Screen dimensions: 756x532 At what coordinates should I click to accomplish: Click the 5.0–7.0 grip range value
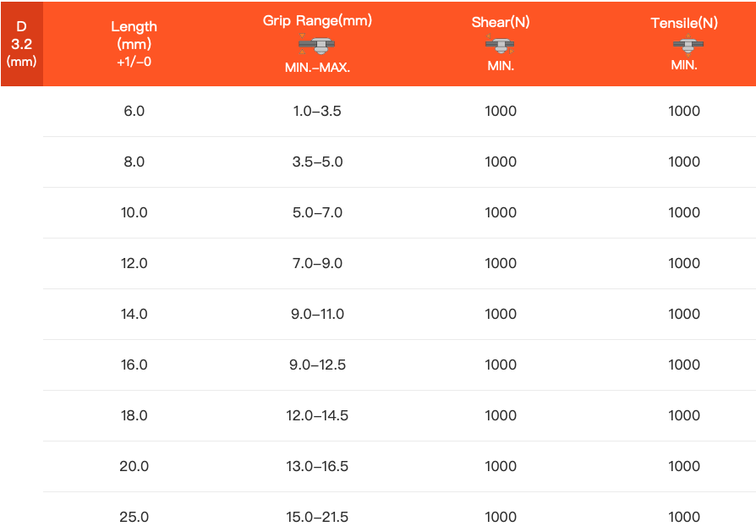coord(317,212)
